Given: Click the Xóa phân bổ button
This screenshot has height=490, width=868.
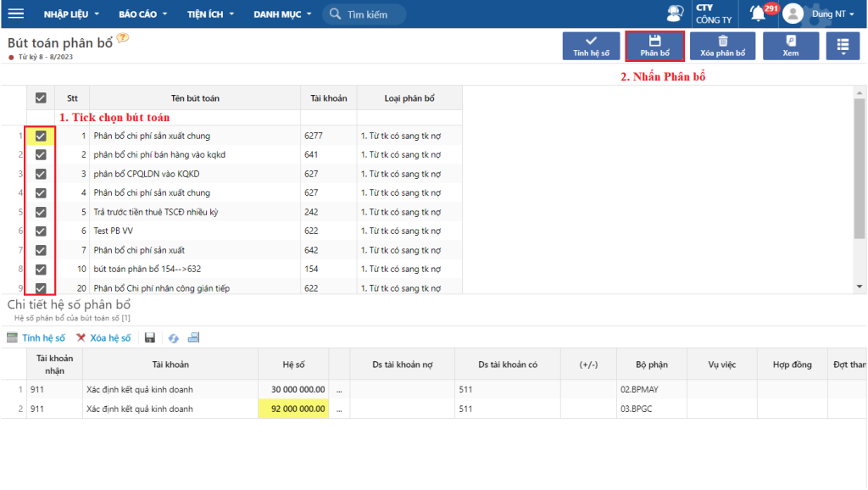Looking at the screenshot, I should (x=722, y=46).
